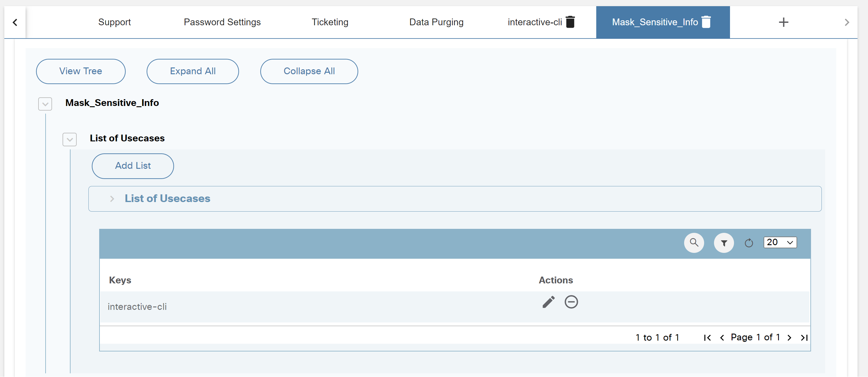Collapse the Mask_Sensitive_Info tree node

45,104
